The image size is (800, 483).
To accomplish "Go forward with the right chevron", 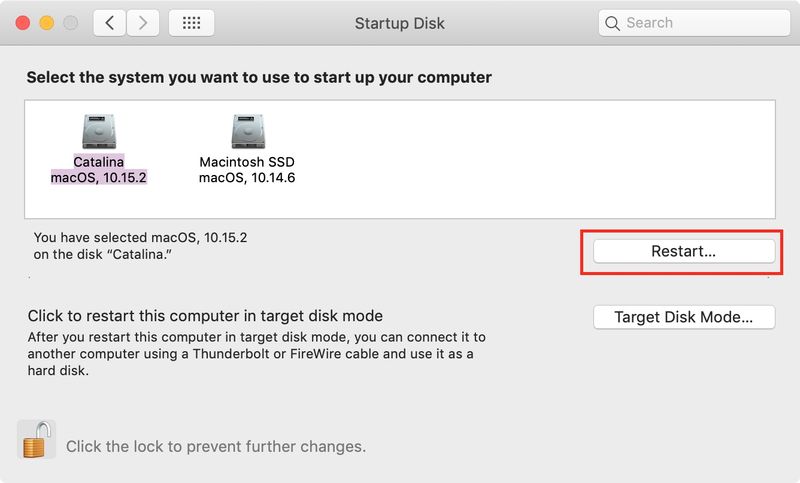I will coord(143,23).
